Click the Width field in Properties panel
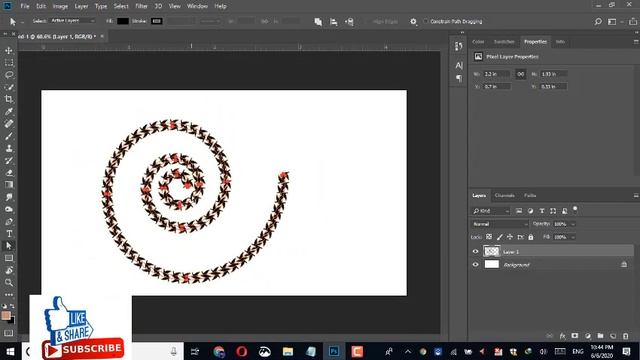The image size is (640, 360). 496,74
